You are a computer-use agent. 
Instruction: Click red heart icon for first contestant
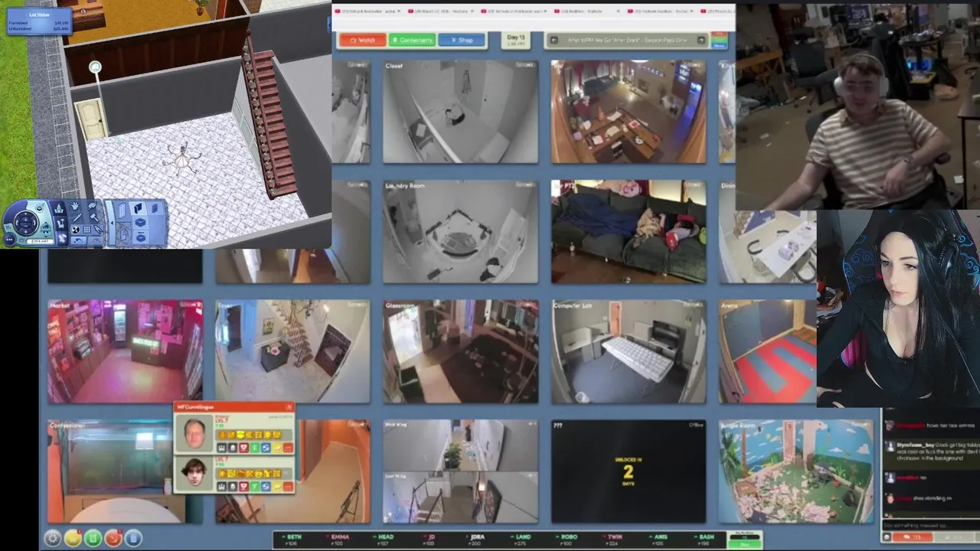(x=243, y=448)
